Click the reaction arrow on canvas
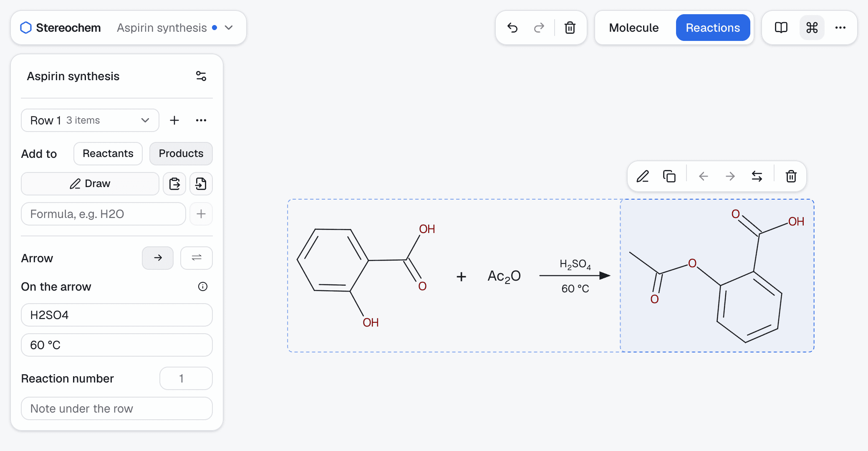 (x=575, y=276)
